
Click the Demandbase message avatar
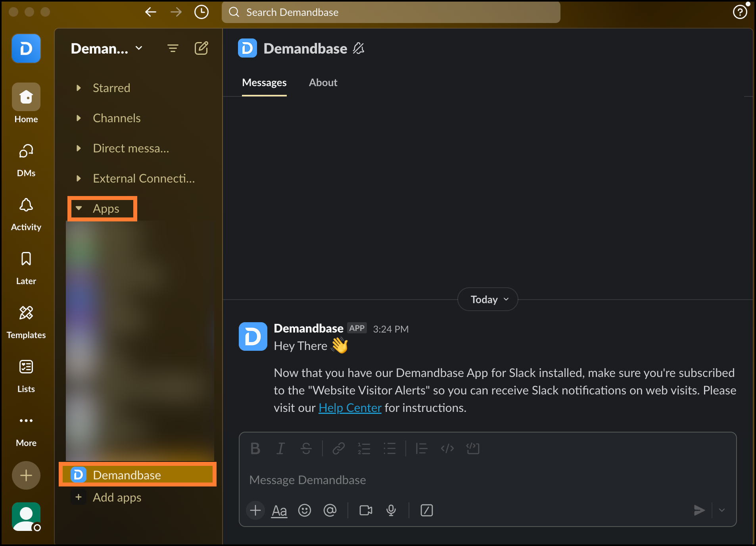(253, 336)
